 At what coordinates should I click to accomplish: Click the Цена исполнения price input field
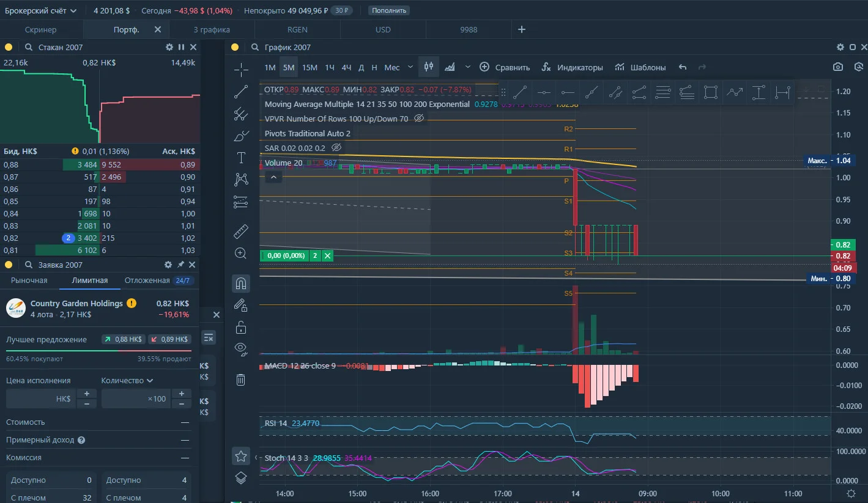[41, 398]
